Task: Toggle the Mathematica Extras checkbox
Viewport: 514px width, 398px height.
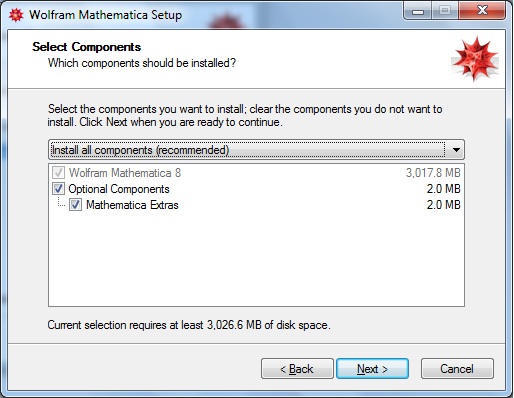Action: coord(75,205)
